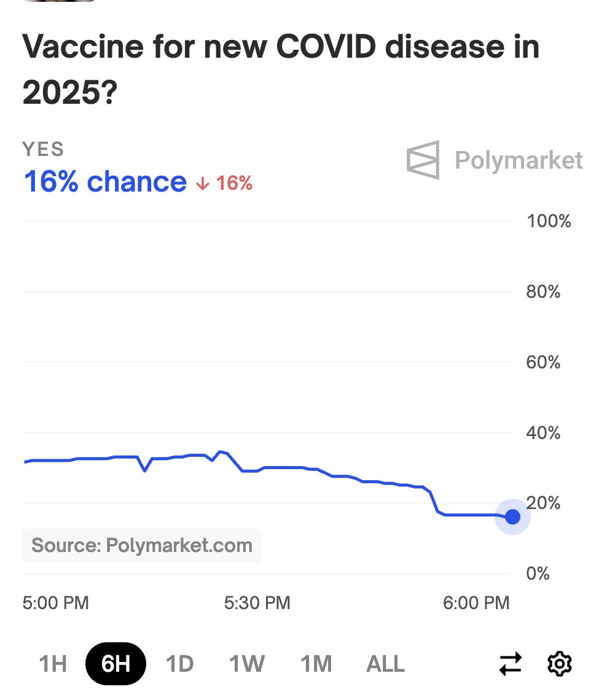Image resolution: width=607 pixels, height=700 pixels.
Task: Click the red down arrow indicator
Action: tap(203, 183)
